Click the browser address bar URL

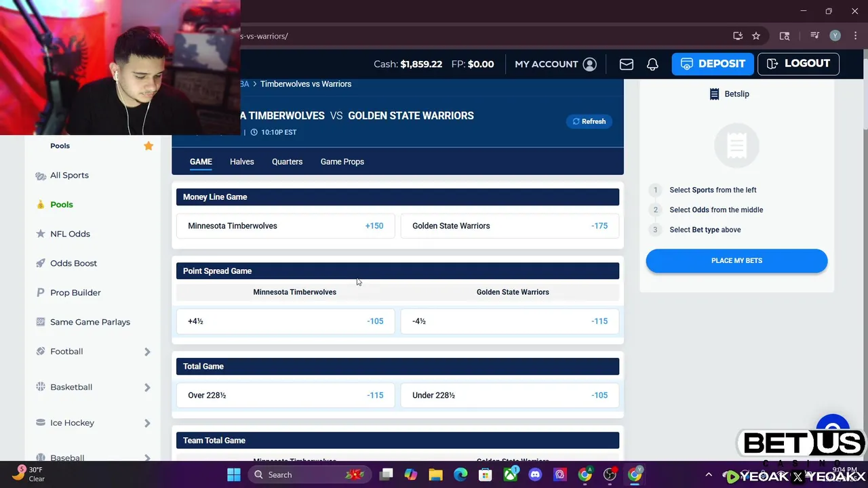click(x=264, y=36)
